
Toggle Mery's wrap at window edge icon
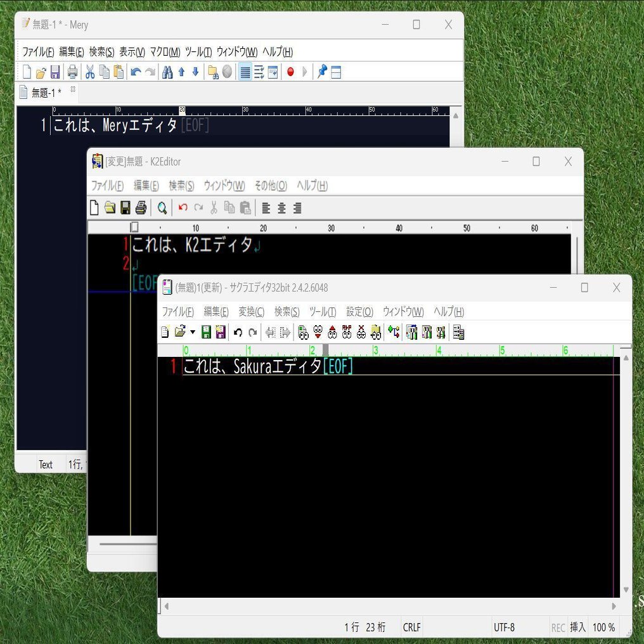pyautogui.click(x=273, y=72)
